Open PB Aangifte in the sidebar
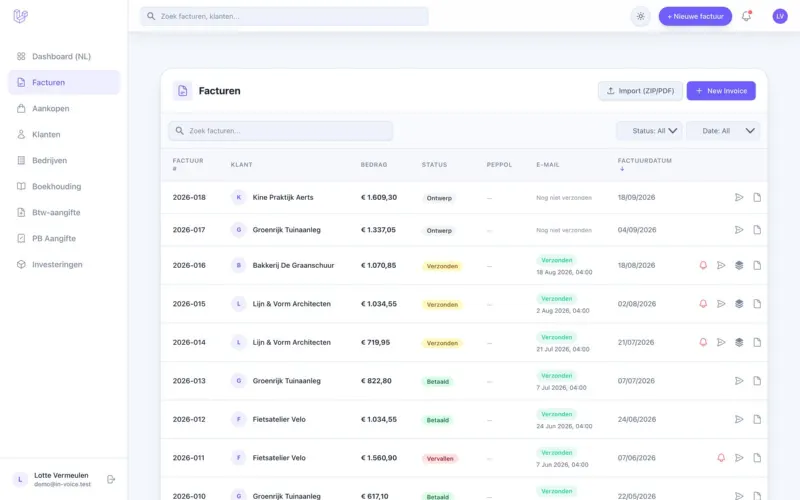The image size is (800, 500). (x=64, y=238)
